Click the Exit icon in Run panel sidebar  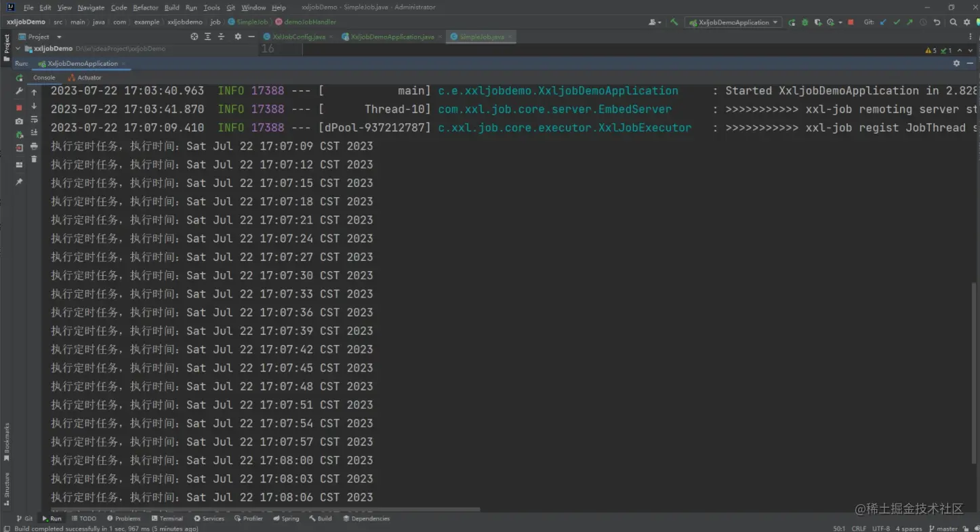coord(19,147)
